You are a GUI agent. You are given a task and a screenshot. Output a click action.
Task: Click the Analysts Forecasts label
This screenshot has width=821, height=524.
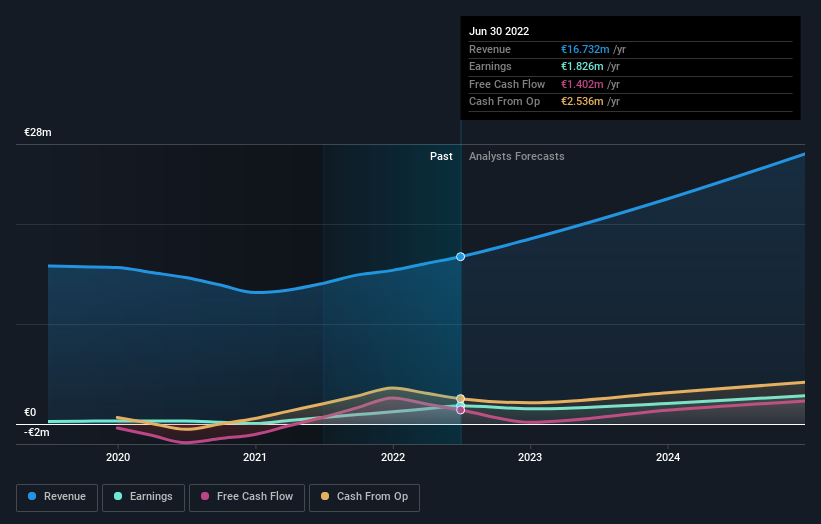[x=516, y=156]
